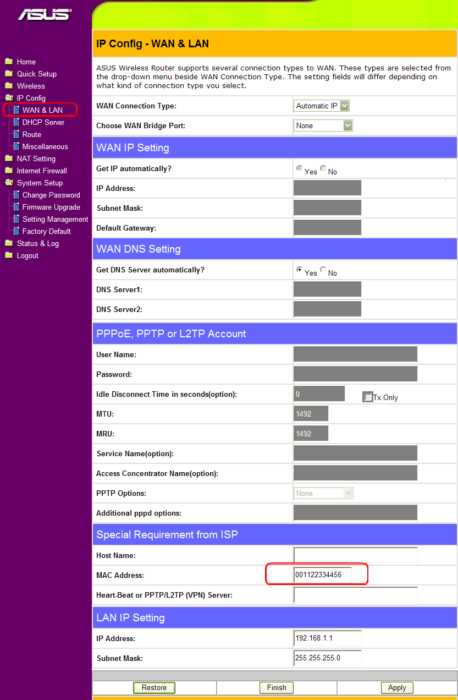Click the DHCP Server page icon
This screenshot has height=700, width=458.
click(16, 122)
